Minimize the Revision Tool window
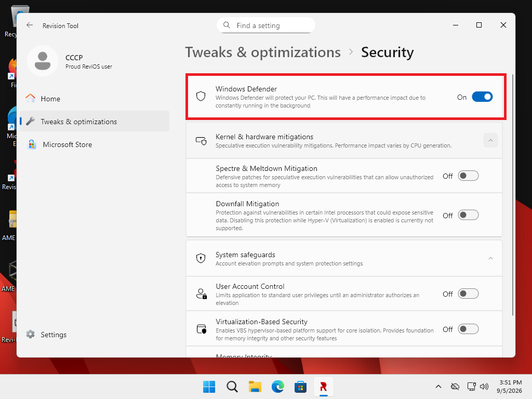The image size is (532, 399). (456, 25)
